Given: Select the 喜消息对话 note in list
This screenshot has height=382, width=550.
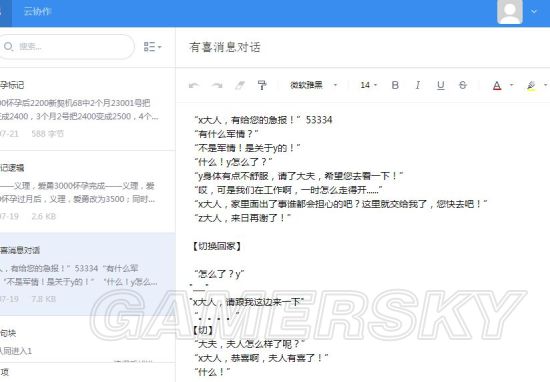Looking at the screenshot, I should tap(88, 274).
